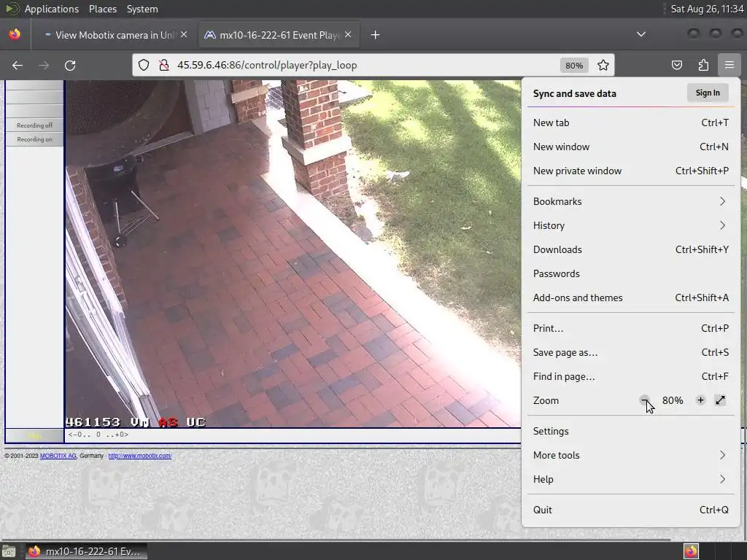Open a New private window
Screen dimensions: 747x560
pyautogui.click(x=631, y=171)
